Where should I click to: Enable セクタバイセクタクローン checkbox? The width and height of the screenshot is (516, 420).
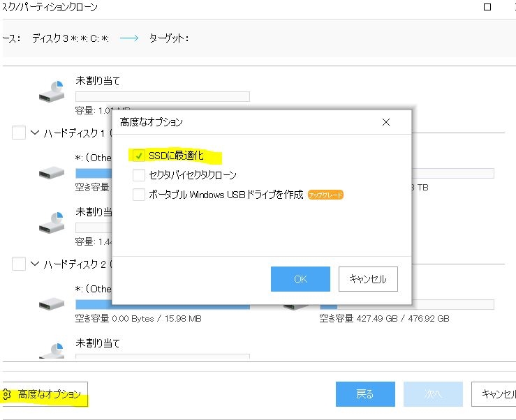pos(138,175)
